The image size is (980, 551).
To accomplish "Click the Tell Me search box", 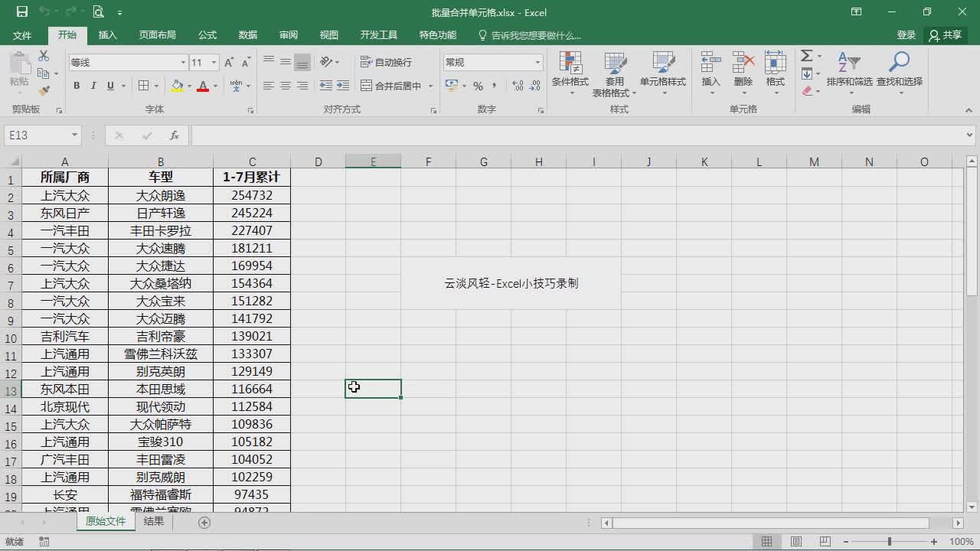I will 529,35.
